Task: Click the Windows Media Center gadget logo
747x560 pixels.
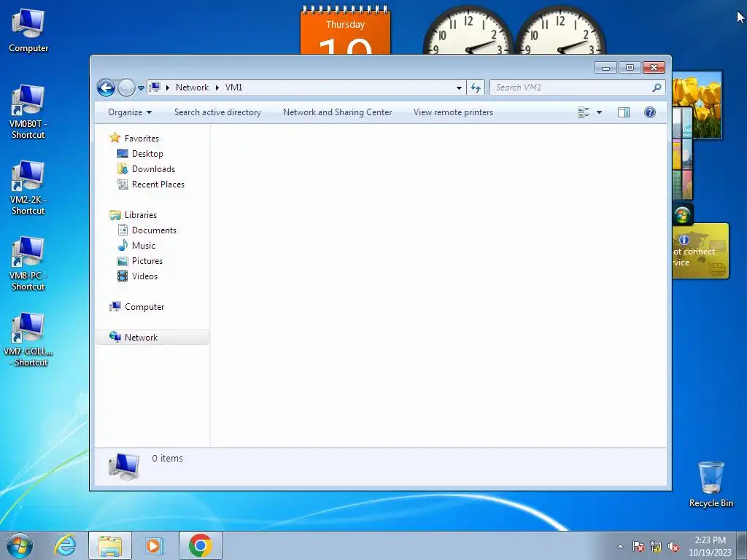Action: coord(682,215)
